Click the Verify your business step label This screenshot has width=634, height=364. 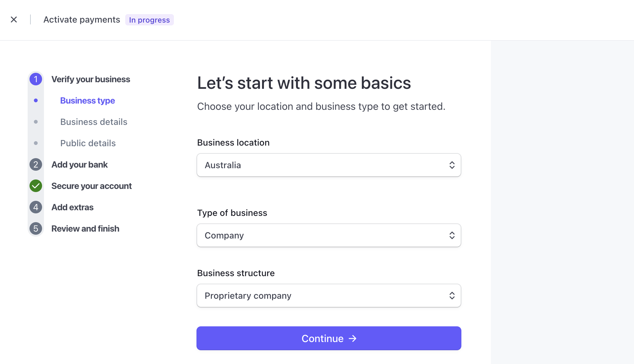click(x=91, y=79)
